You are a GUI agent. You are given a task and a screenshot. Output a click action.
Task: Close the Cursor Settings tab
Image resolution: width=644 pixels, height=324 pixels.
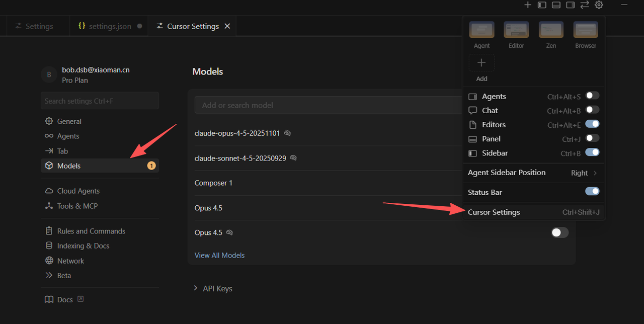227,26
